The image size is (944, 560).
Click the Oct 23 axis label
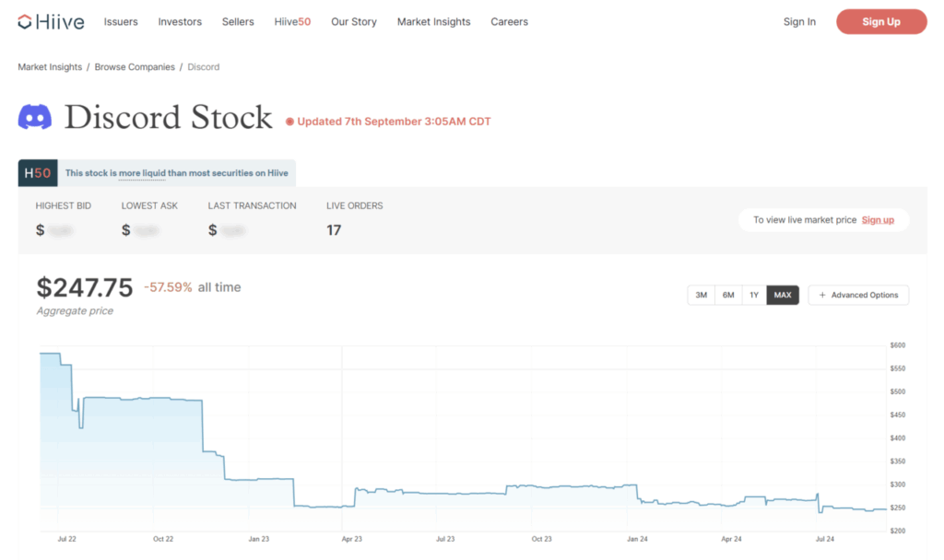(x=542, y=539)
